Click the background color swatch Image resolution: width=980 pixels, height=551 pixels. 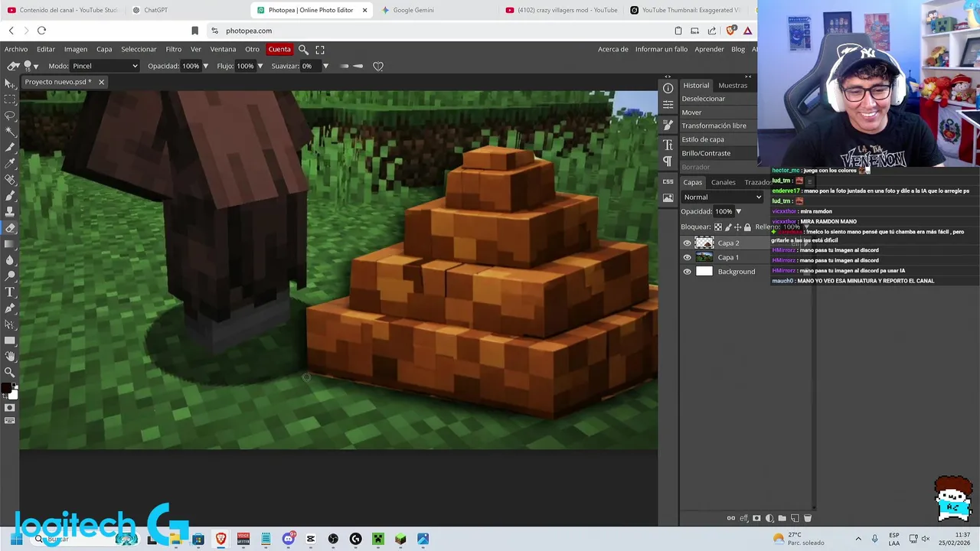[x=13, y=395]
